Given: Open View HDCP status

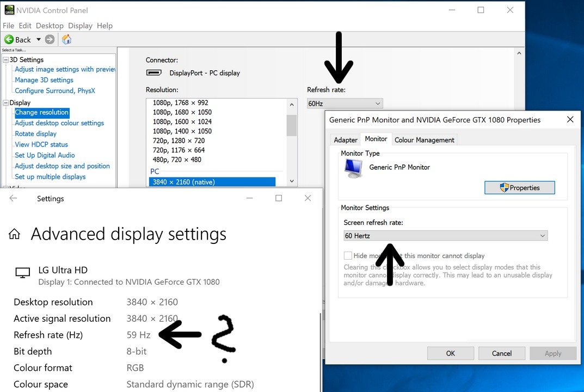Looking at the screenshot, I should (x=41, y=145).
